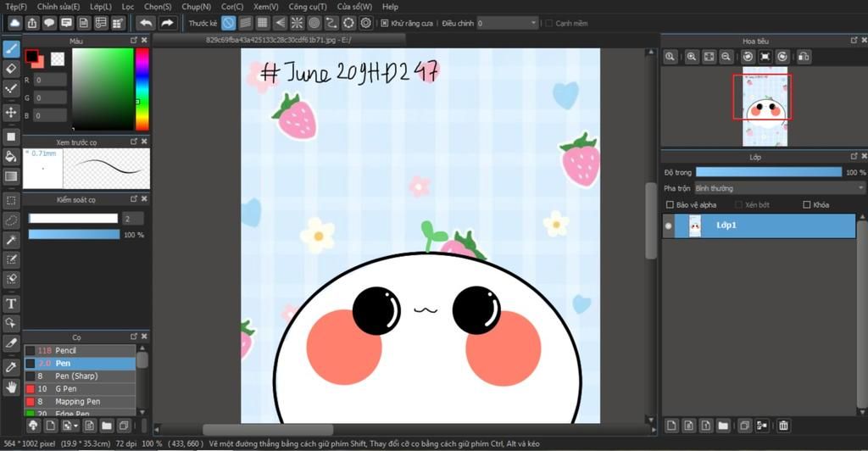Delete layer using the trash icon
This screenshot has width=868, height=451.
(783, 426)
